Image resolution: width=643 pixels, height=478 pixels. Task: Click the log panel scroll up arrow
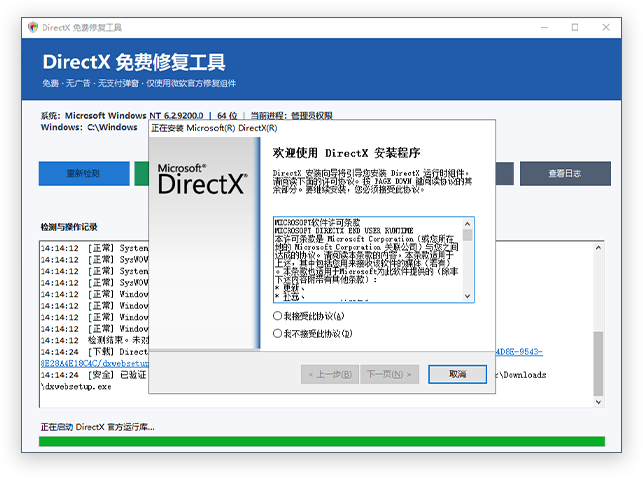598,248
